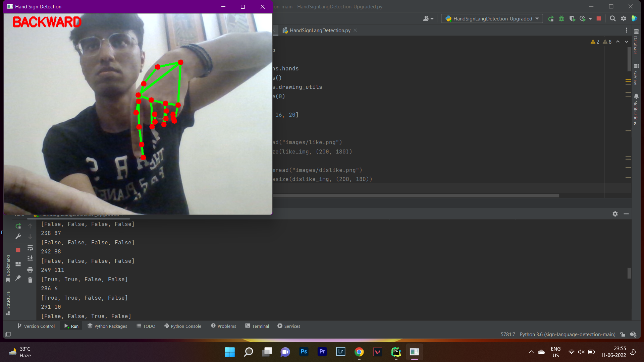
Task: Open IDE Settings gear
Action: tap(624, 18)
